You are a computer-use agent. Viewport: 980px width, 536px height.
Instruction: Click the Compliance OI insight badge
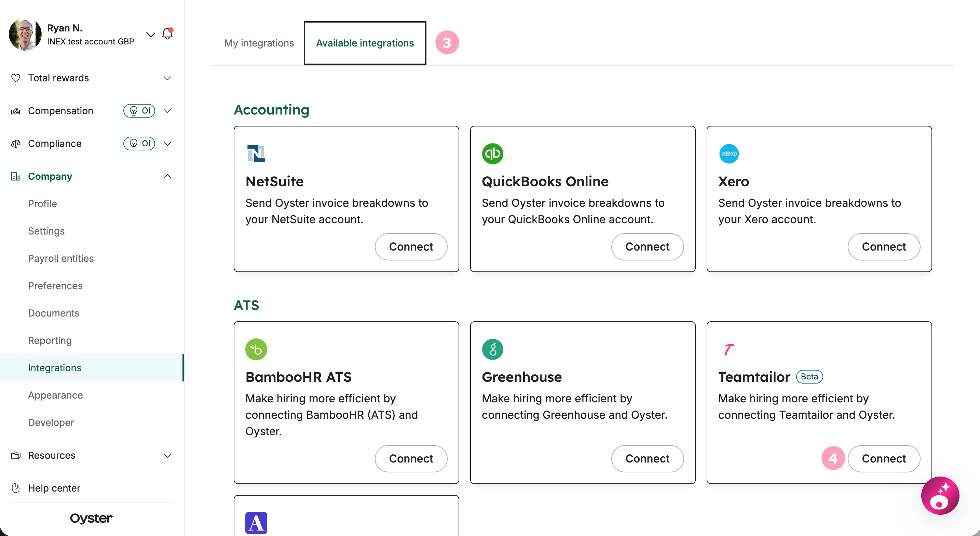(139, 144)
